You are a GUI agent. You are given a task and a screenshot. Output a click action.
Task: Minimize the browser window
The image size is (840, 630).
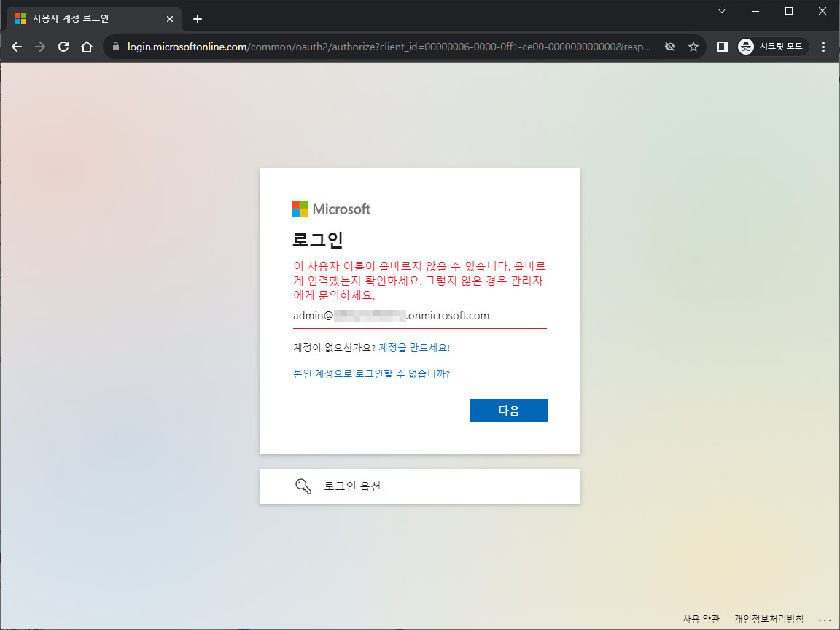point(755,11)
